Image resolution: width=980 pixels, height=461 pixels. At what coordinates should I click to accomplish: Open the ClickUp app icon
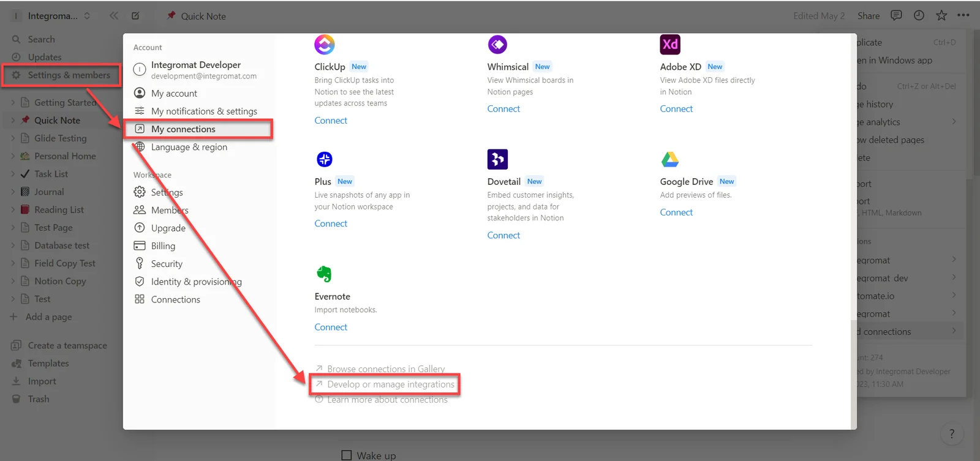pyautogui.click(x=325, y=44)
